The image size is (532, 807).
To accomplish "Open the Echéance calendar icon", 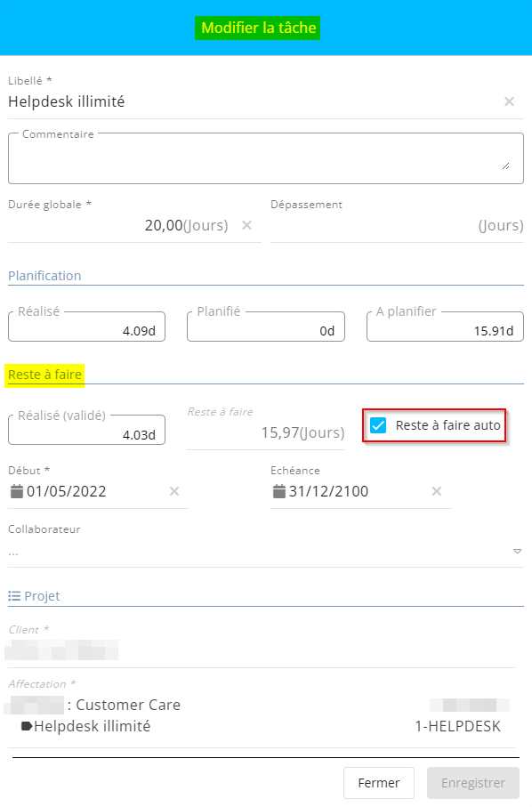I will pos(278,491).
